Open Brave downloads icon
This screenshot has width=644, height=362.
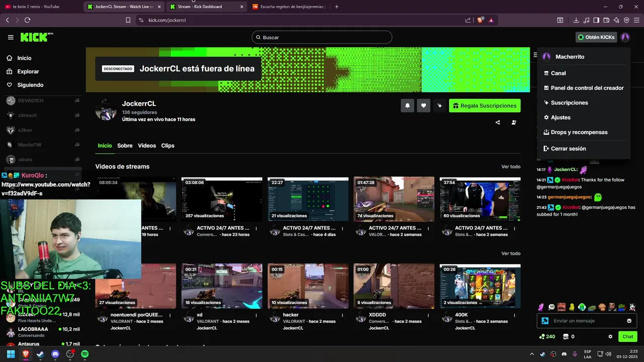pyautogui.click(x=576, y=20)
